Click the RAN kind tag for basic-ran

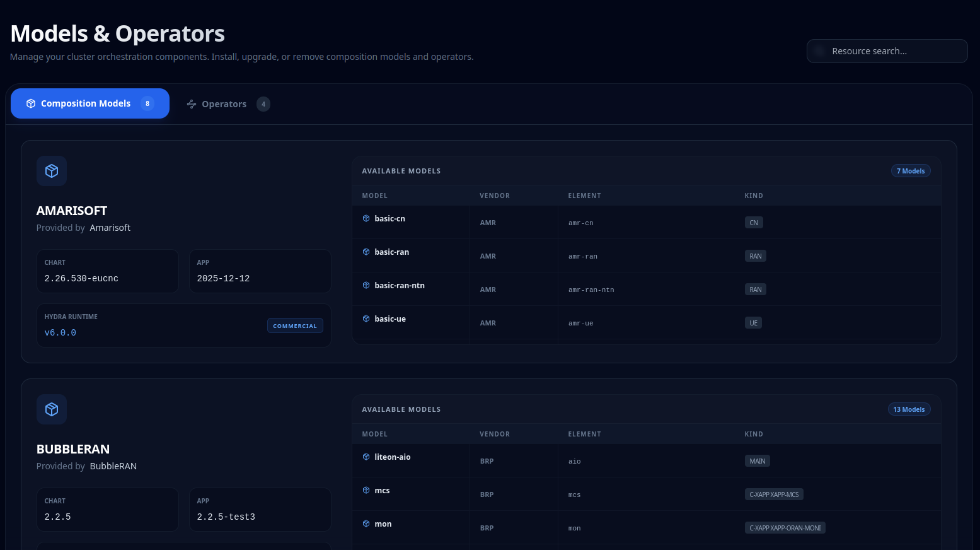[756, 256]
